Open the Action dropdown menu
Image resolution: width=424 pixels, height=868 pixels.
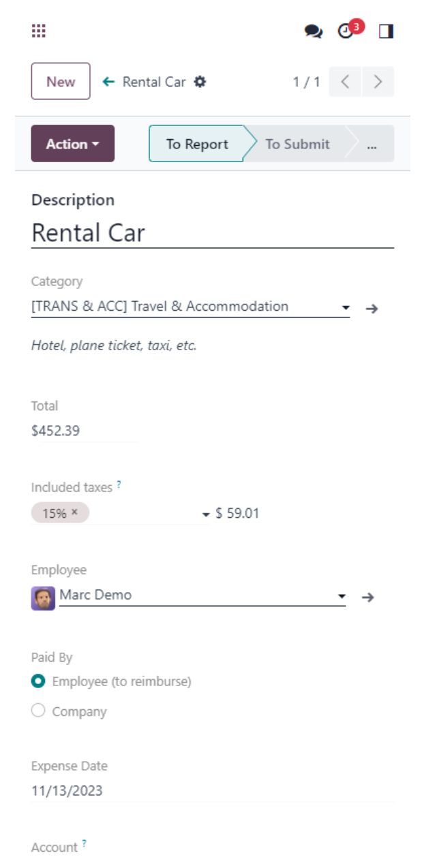click(x=73, y=144)
